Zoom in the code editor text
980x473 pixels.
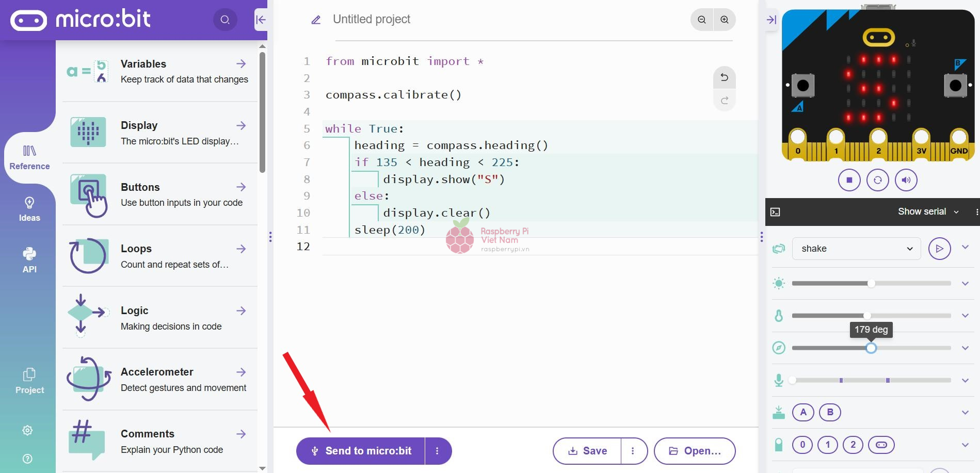coord(725,20)
